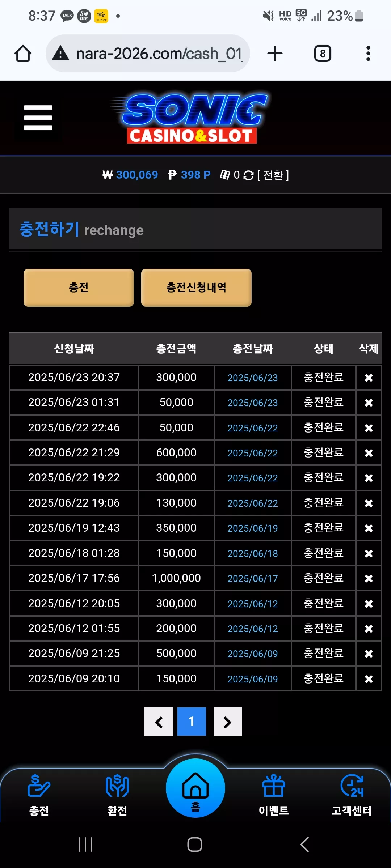
Task: Tap the browser home icon
Action: click(23, 54)
